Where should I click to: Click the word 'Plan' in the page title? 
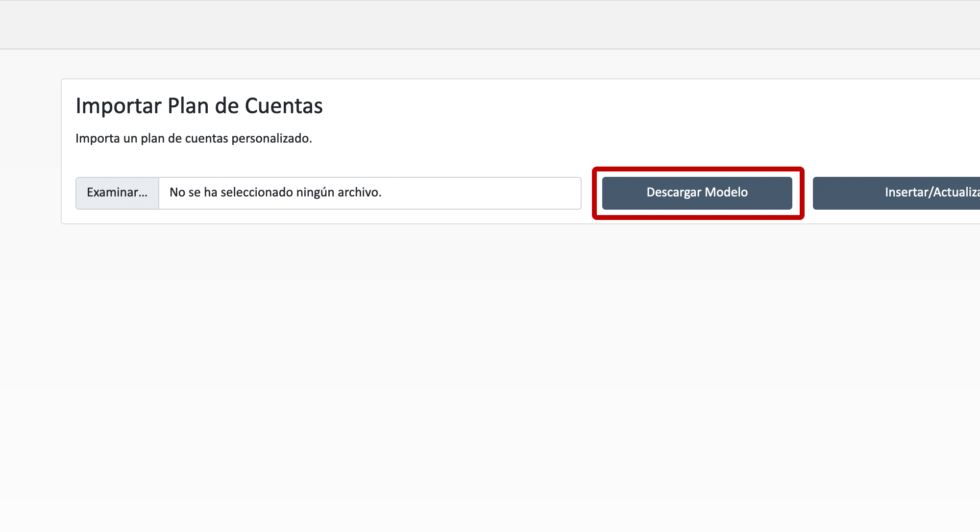pyautogui.click(x=189, y=106)
